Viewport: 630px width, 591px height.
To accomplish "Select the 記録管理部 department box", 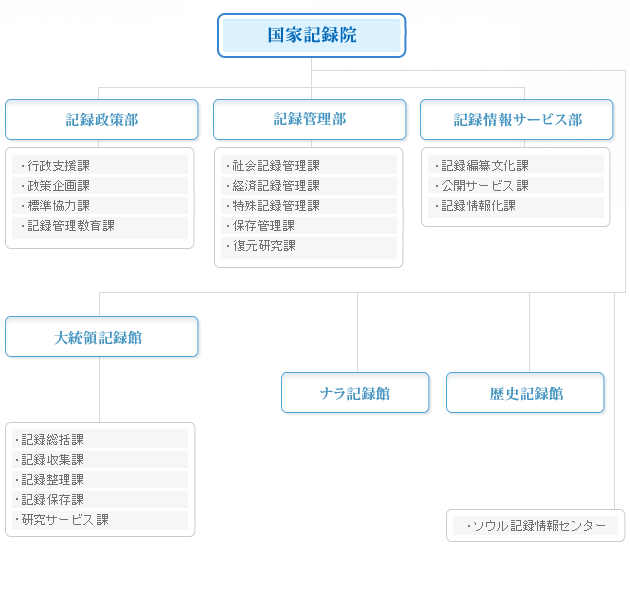I will point(309,120).
